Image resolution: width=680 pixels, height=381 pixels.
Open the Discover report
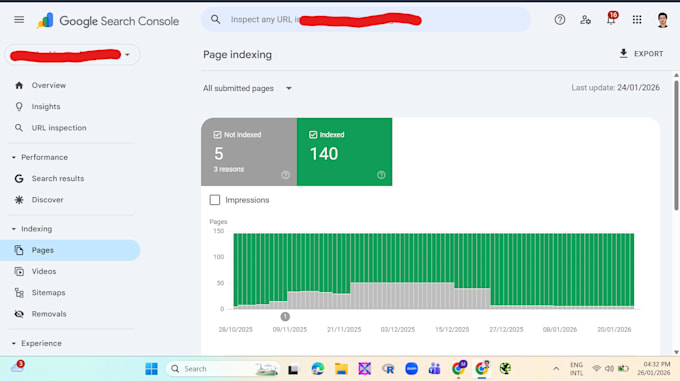click(x=70, y=200)
